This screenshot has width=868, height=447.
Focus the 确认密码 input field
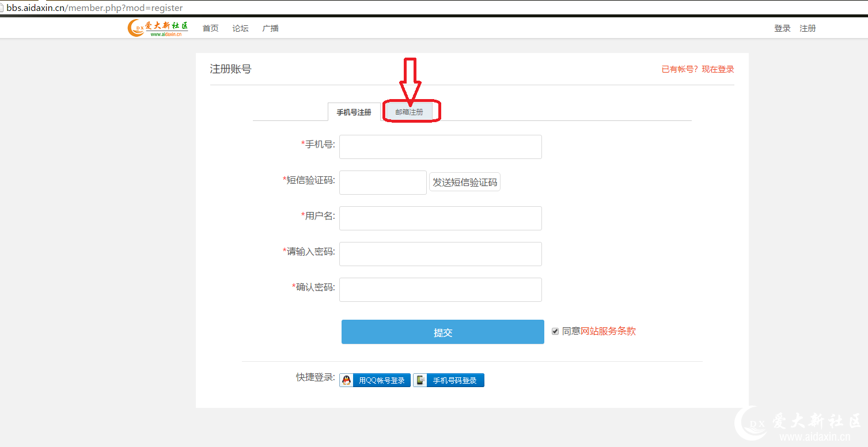click(440, 290)
